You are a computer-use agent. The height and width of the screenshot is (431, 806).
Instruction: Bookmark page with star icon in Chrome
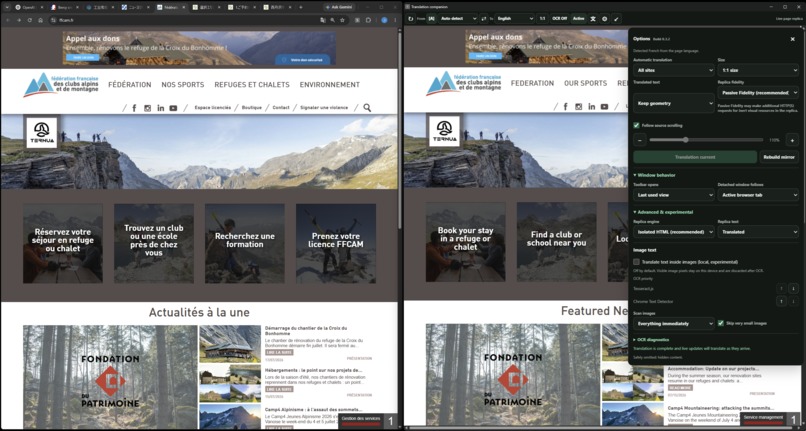(342, 20)
